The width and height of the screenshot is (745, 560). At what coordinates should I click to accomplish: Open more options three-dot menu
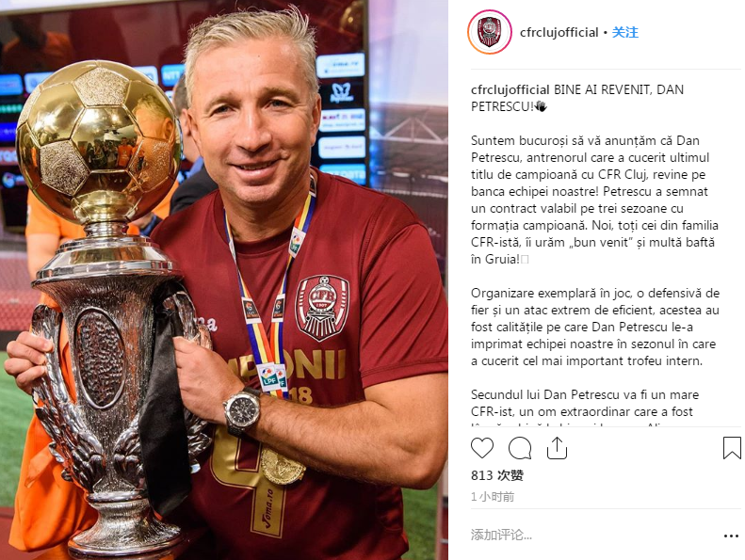(x=731, y=536)
